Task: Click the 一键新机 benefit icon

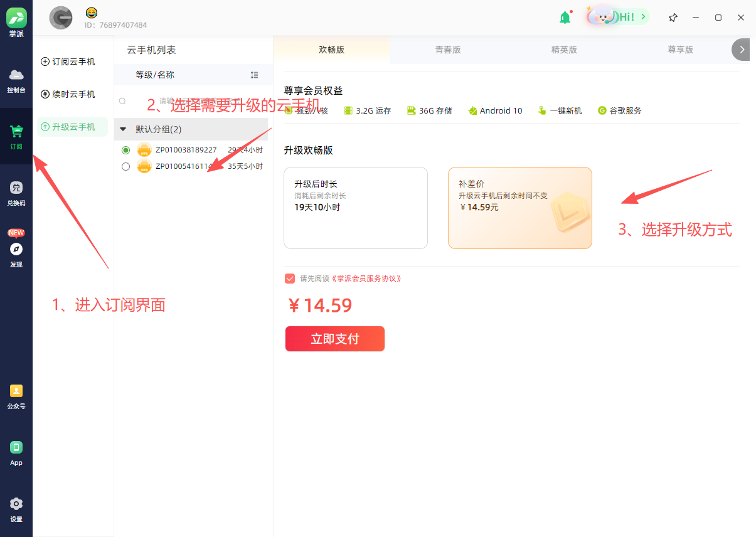Action: [x=542, y=110]
